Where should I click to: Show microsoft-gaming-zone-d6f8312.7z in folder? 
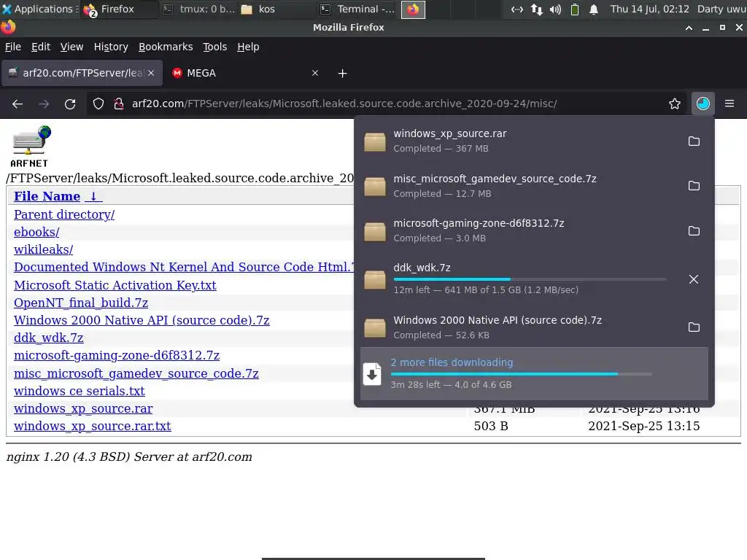(694, 230)
